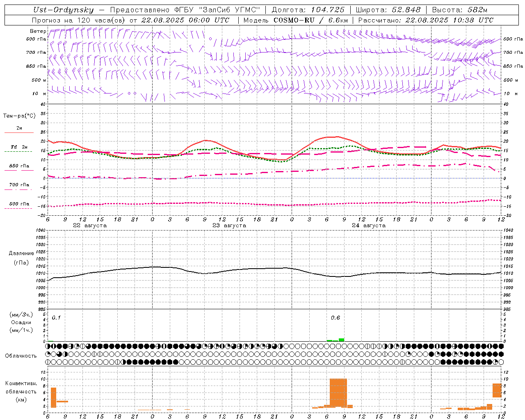Click the model name COSMO-RU
The image size is (525, 420).
[294, 20]
